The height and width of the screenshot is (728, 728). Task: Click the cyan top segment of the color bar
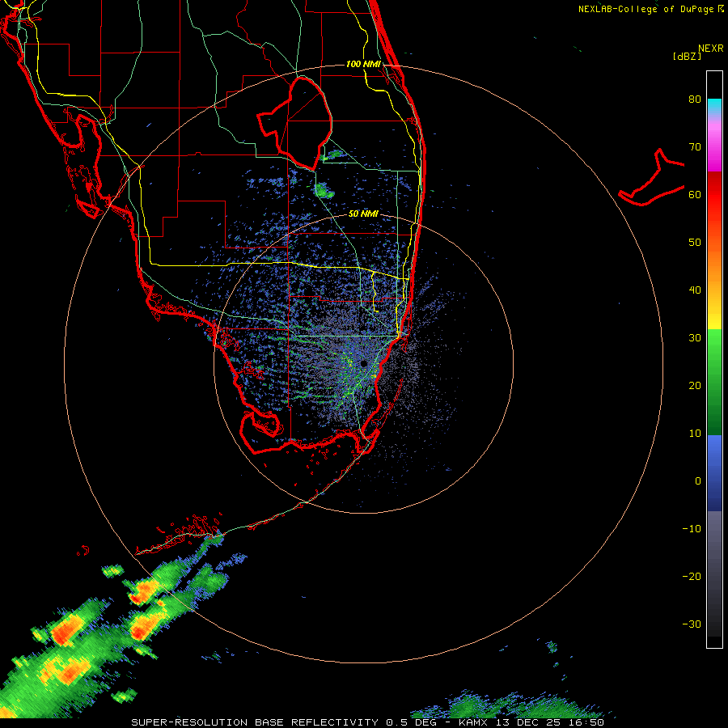(714, 107)
